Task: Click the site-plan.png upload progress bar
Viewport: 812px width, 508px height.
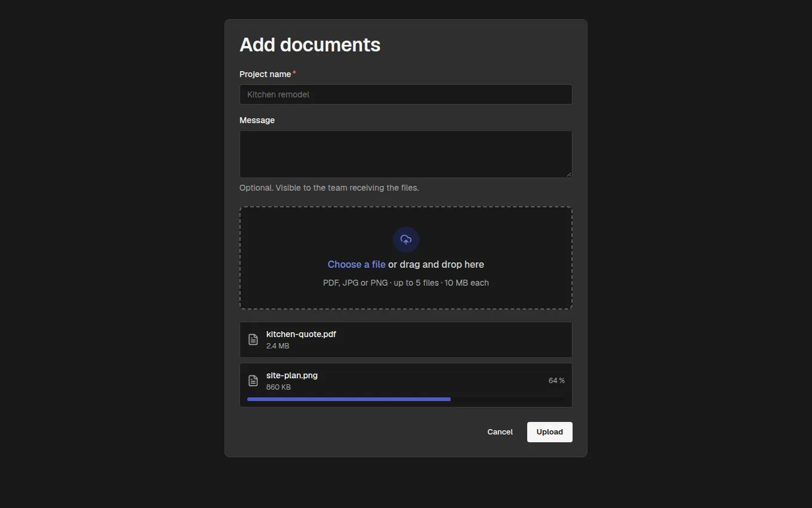Action: 406,399
